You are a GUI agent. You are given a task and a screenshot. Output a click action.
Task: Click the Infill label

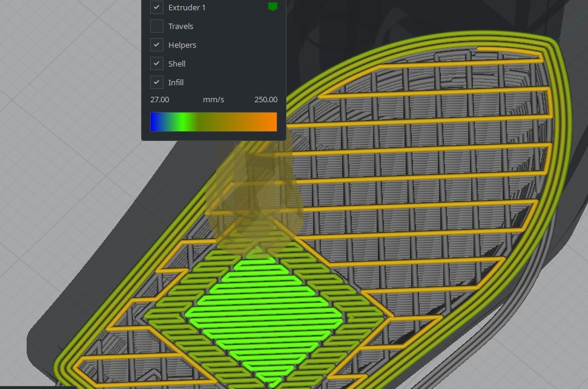tap(176, 82)
